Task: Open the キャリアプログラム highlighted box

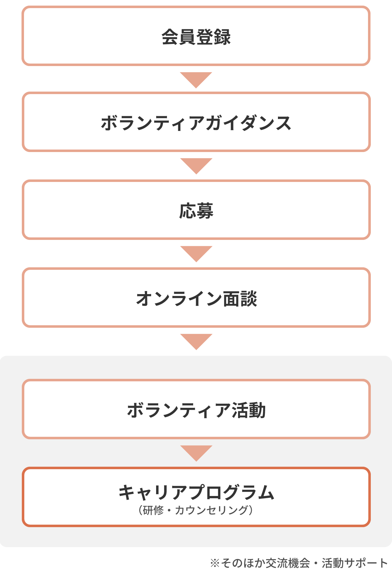Action: pyautogui.click(x=196, y=497)
